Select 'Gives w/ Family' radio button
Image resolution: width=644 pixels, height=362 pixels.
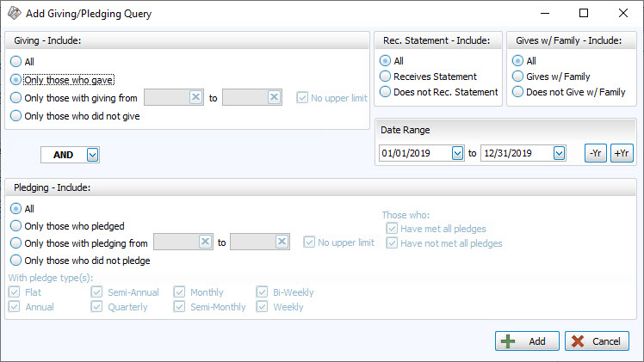[x=517, y=77]
